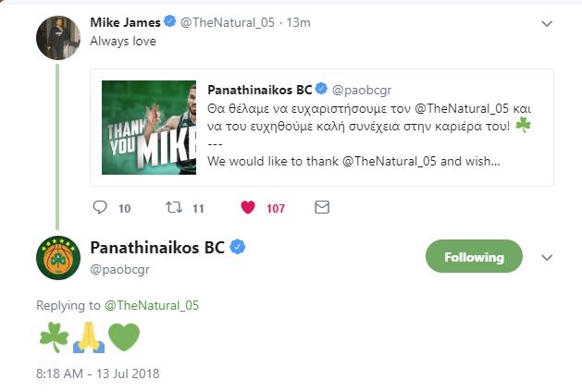Open Mike James display name link

124,21
